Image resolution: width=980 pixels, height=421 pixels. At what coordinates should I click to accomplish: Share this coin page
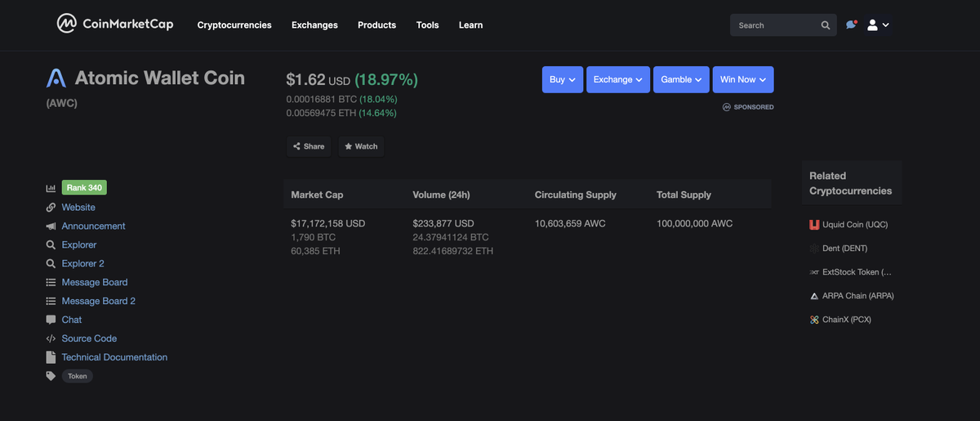(x=309, y=146)
